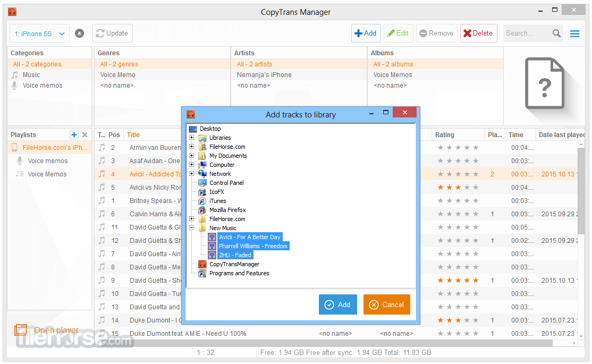Screen dimensions: 592x364
Task: Click the Update button
Action: [x=112, y=33]
